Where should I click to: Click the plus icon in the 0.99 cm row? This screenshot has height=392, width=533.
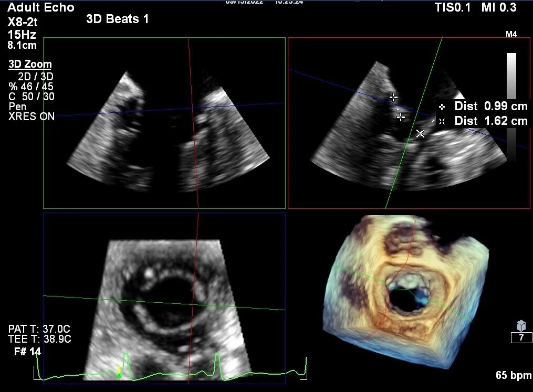[x=442, y=107]
